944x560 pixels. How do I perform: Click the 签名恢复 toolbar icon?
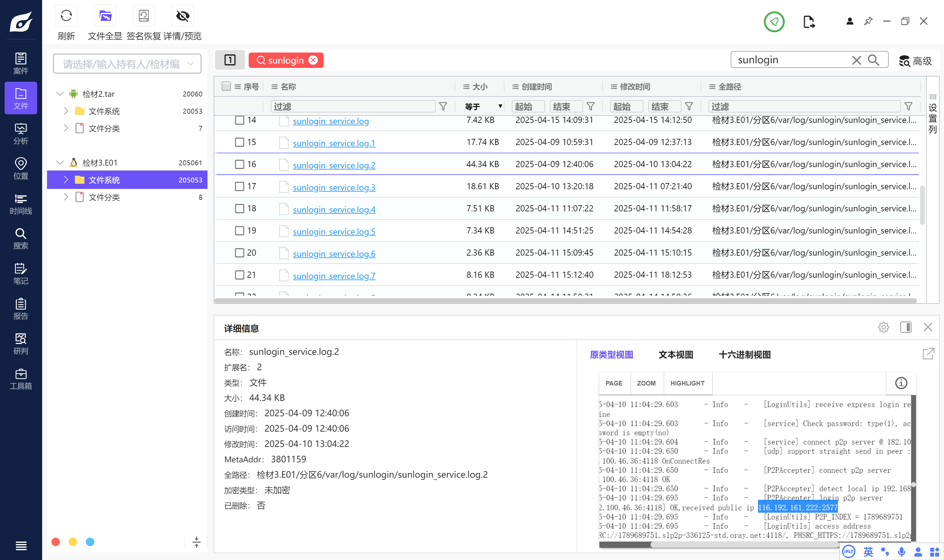(144, 16)
